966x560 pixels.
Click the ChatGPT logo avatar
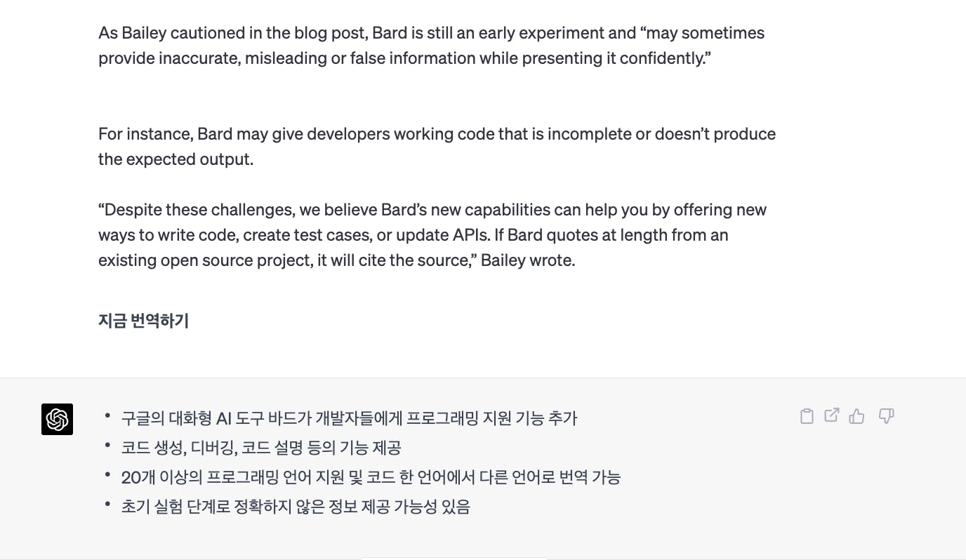click(x=57, y=420)
